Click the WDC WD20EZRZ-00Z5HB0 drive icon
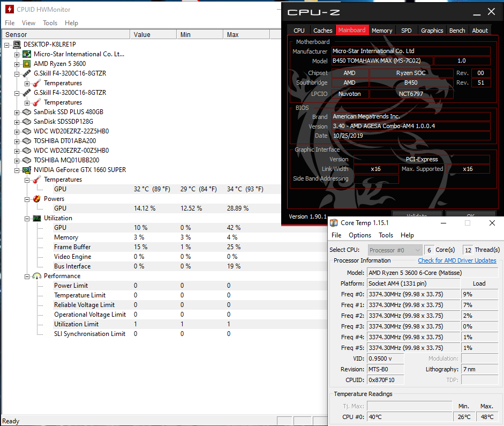The width and height of the screenshot is (504, 426). 27,151
